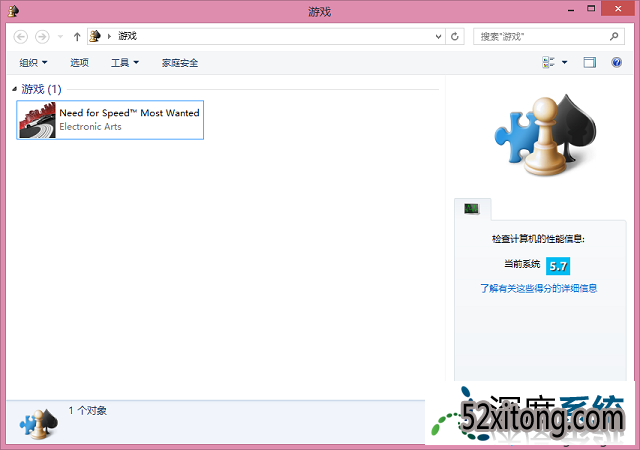Refresh the Games folder view

(455, 37)
